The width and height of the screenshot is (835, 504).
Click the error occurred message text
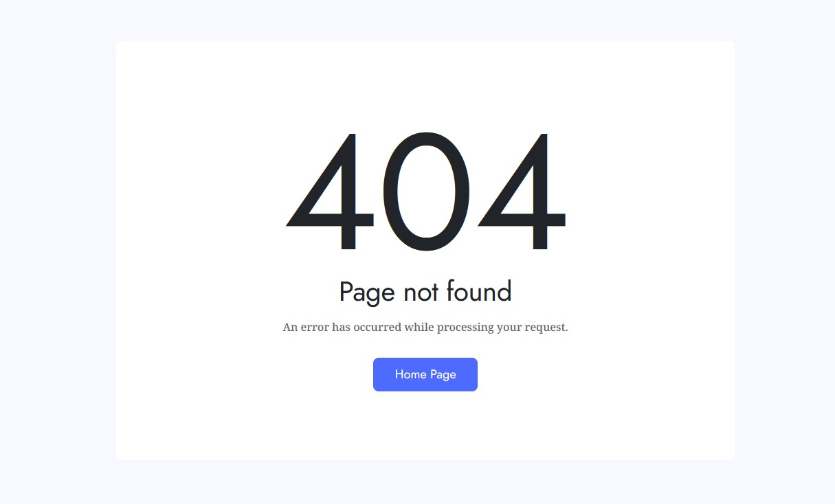(x=425, y=328)
